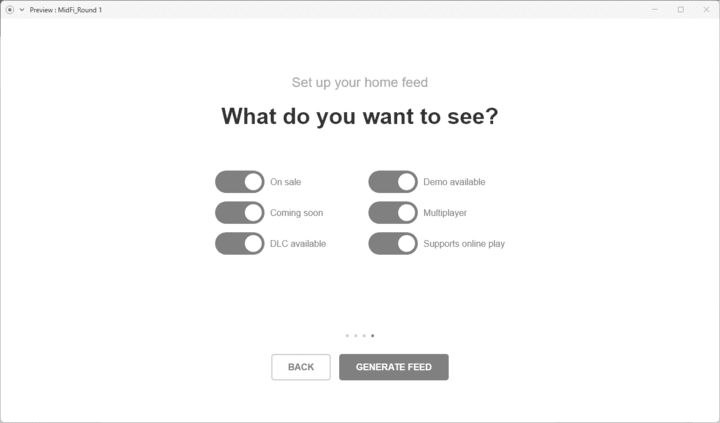Open the title bar chevron dropdown

coord(21,9)
